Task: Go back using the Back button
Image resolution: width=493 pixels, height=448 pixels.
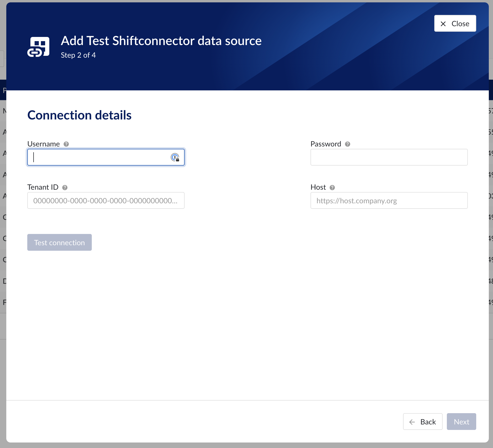Action: coord(423,422)
